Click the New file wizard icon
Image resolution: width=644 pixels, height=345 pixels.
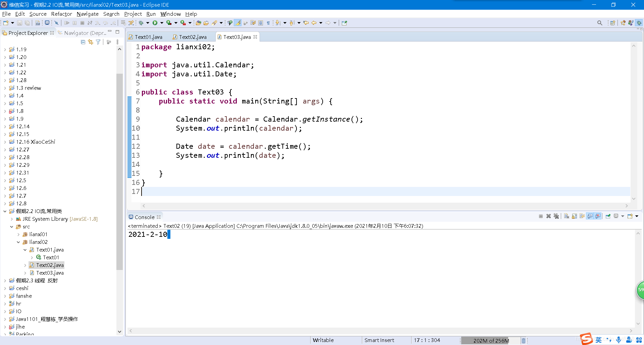click(x=6, y=23)
